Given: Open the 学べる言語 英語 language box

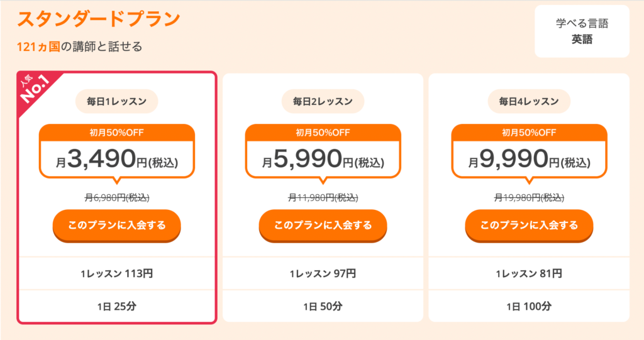Looking at the screenshot, I should (582, 31).
